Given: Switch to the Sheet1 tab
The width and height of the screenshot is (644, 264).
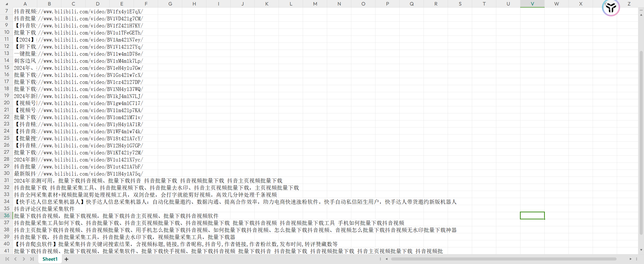Looking at the screenshot, I should click(x=50, y=259).
